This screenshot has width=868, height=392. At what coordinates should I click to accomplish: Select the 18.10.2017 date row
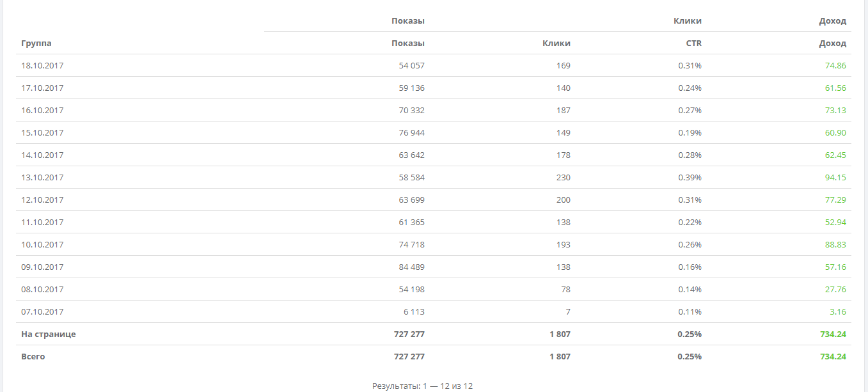pyautogui.click(x=42, y=65)
